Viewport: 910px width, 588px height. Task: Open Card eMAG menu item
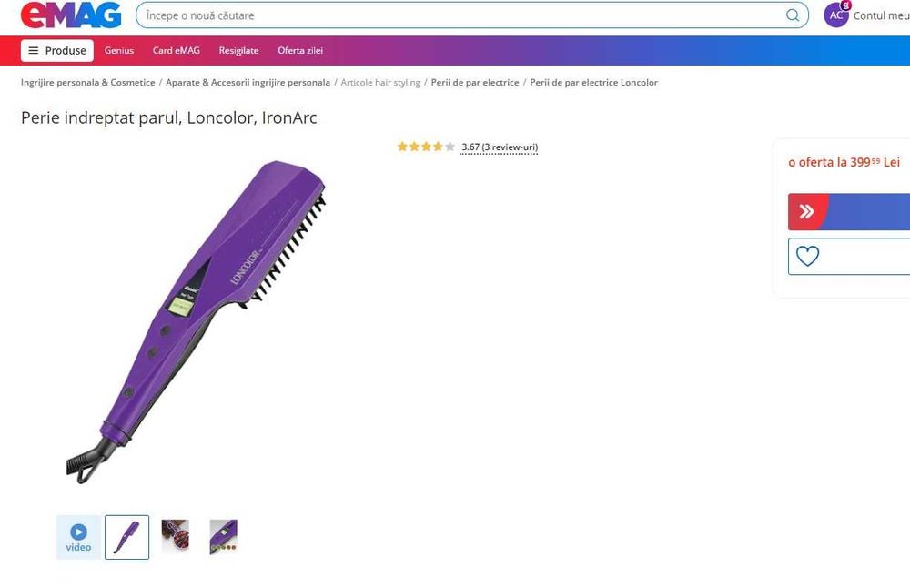[x=177, y=50]
